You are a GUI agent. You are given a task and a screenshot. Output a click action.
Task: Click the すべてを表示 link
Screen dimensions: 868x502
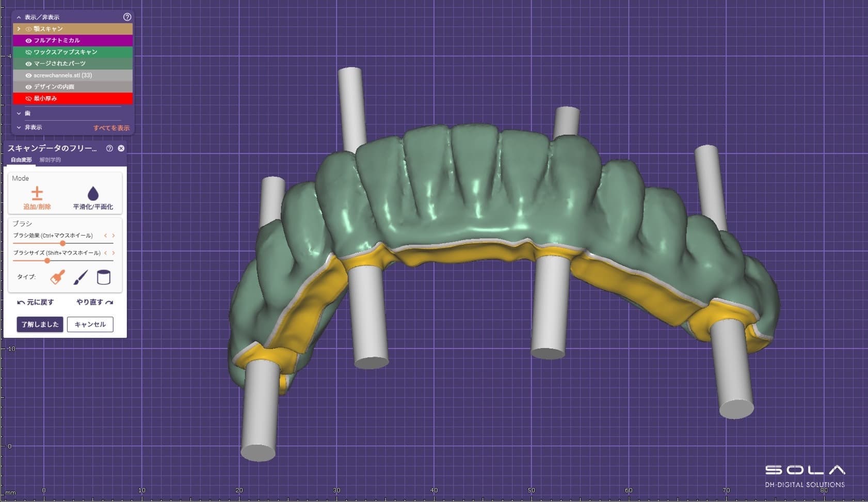pos(111,128)
